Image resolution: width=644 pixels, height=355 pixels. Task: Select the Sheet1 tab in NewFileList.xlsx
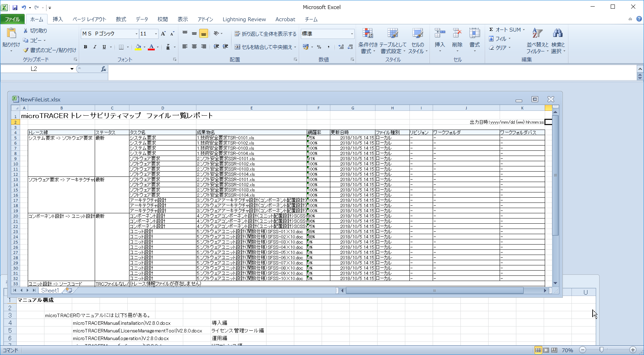pyautogui.click(x=50, y=290)
